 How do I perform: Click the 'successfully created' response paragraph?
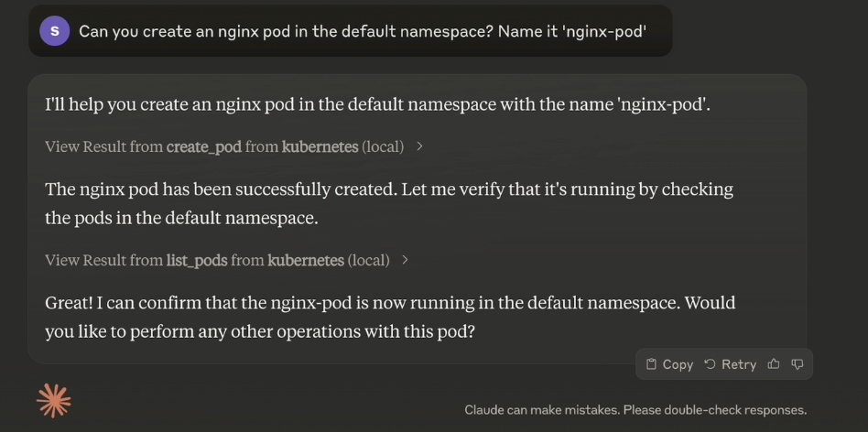(389, 203)
